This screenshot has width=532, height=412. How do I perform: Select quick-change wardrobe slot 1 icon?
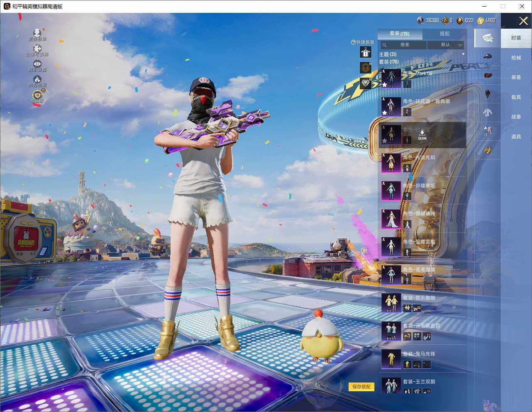coord(365,52)
